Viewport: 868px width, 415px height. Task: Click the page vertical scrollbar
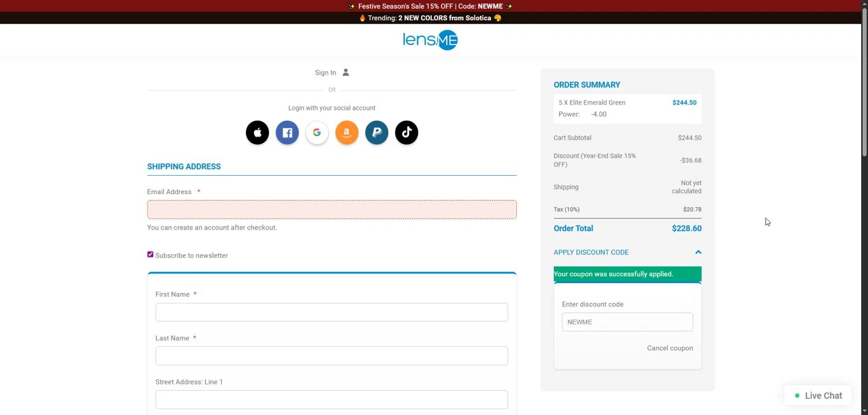tap(865, 81)
